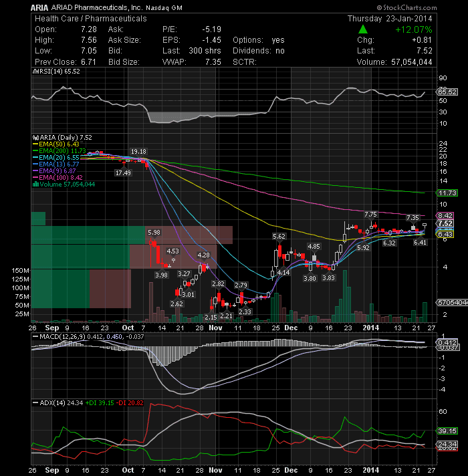468x476 pixels.
Task: Click the green EMA(200) legend swatch
Action: click(35, 151)
